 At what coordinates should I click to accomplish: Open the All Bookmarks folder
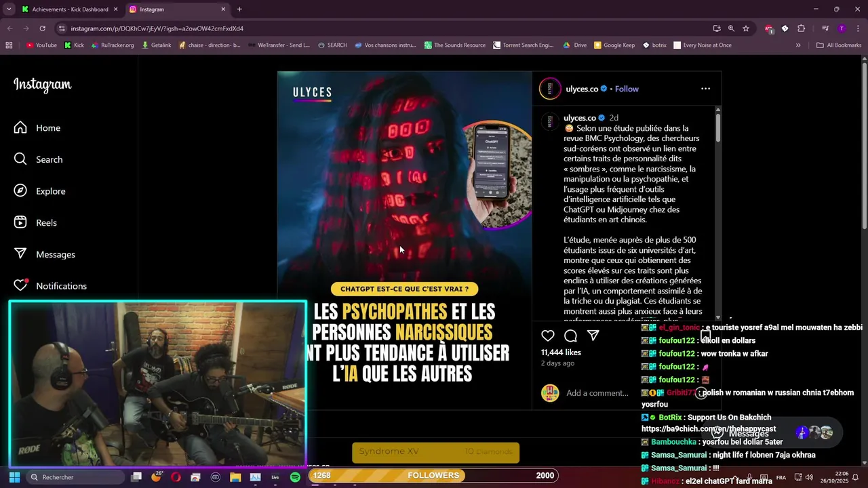[x=839, y=45]
